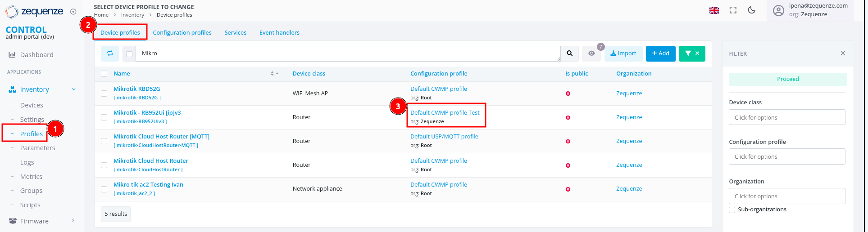The height and width of the screenshot is (232, 868).
Task: Switch to Configuration profiles tab
Action: click(x=182, y=33)
